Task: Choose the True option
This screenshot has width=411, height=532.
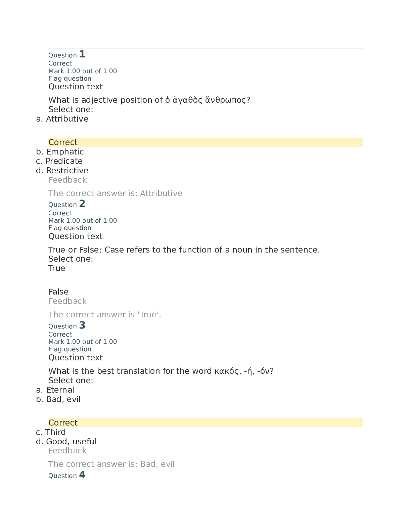Action: click(57, 268)
